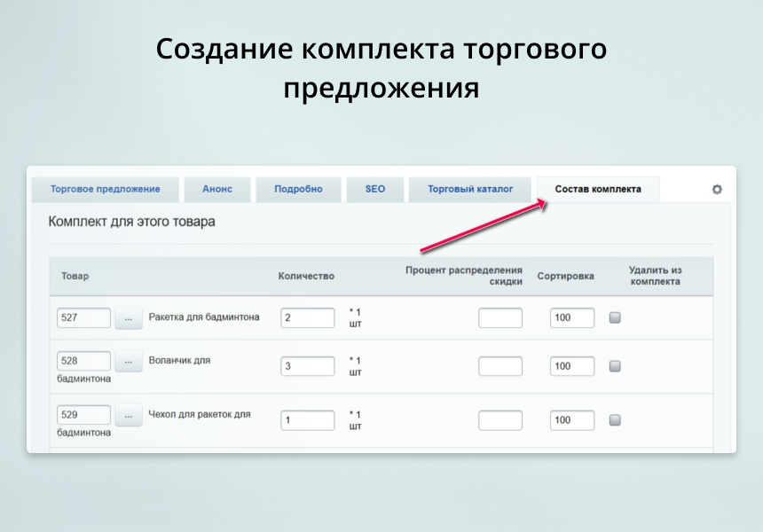This screenshot has height=532, width=763.
Task: Click the browse button next to product 528
Action: (x=129, y=361)
